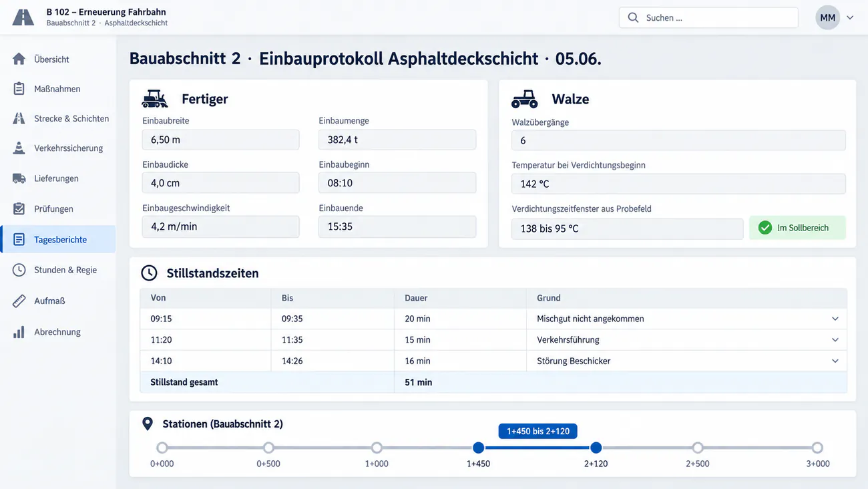This screenshot has height=489, width=868.
Task: Click the Einbauende field 15:35
Action: point(397,226)
